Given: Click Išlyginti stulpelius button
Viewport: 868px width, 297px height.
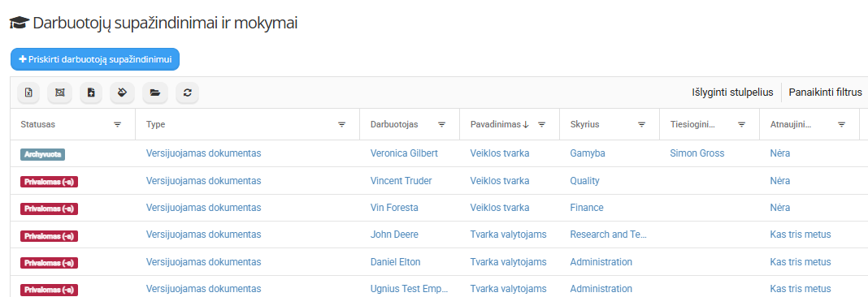Looking at the screenshot, I should [732, 93].
